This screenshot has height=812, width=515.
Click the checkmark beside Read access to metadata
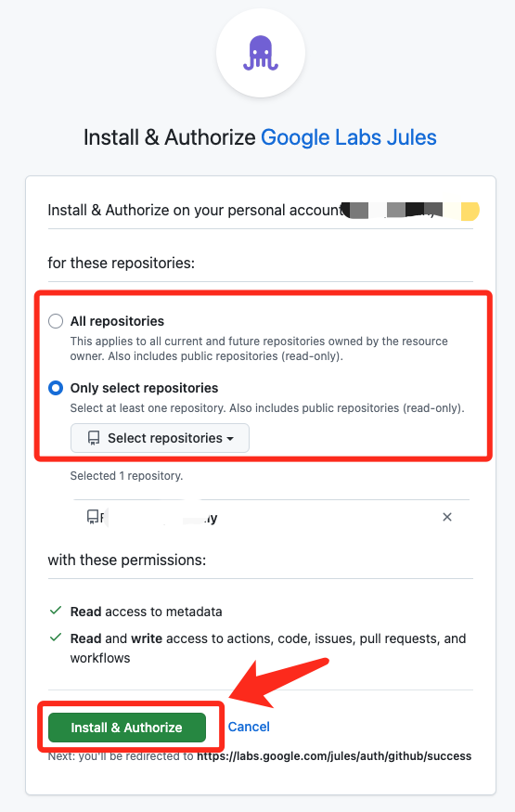(56, 611)
